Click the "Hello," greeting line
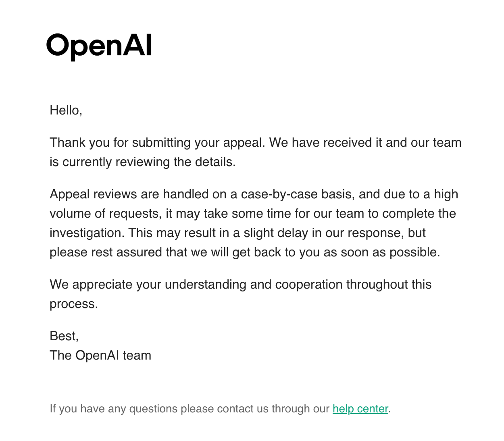504x441 pixels. coord(66,110)
